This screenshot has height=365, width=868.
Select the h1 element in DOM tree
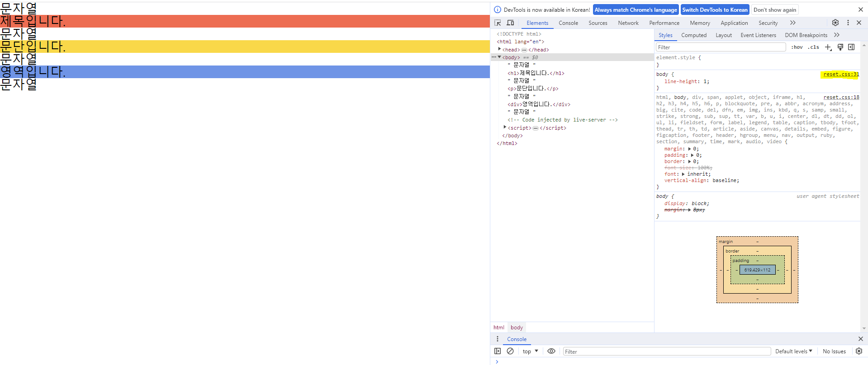click(536, 73)
